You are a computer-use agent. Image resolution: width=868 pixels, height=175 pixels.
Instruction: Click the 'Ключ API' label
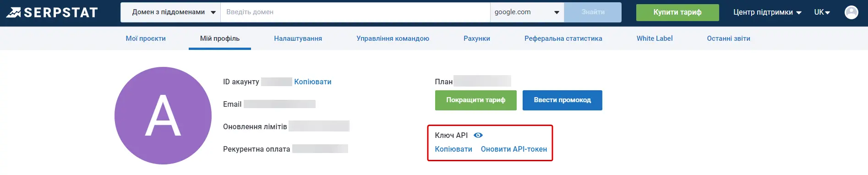pyautogui.click(x=451, y=135)
